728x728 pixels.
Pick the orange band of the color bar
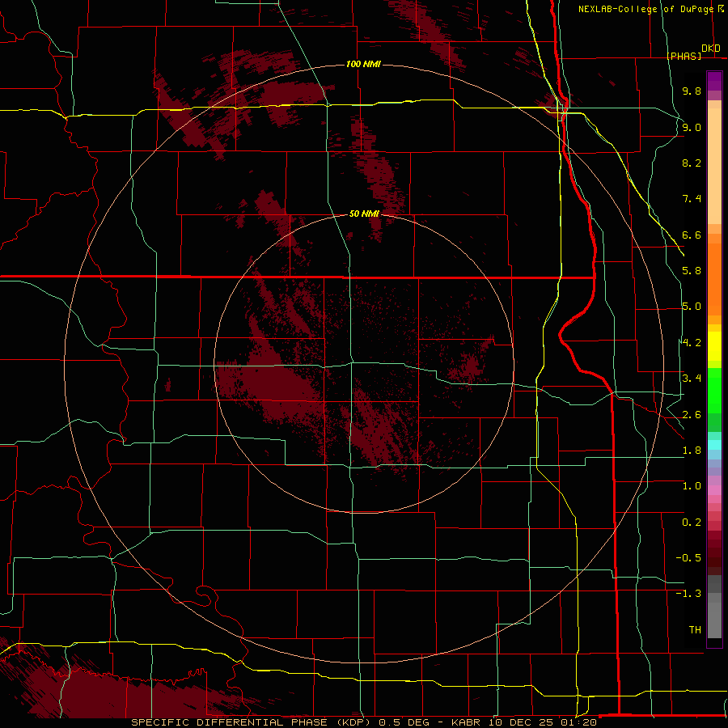[714, 278]
